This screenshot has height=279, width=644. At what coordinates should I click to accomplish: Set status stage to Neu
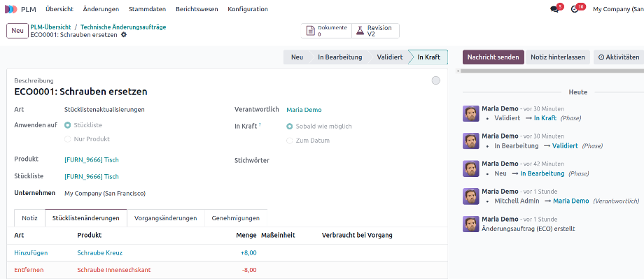coord(297,57)
